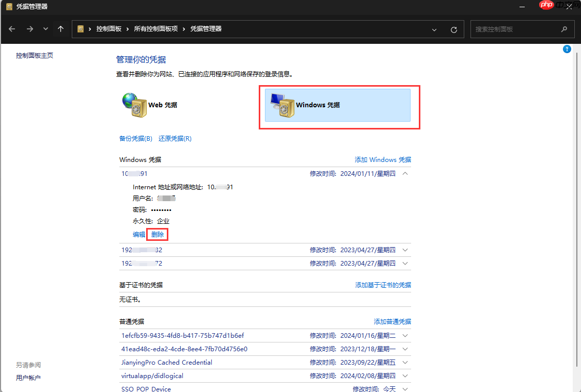Open 备份凭据(B) option
Screen dimensions: 581x392
click(136, 138)
